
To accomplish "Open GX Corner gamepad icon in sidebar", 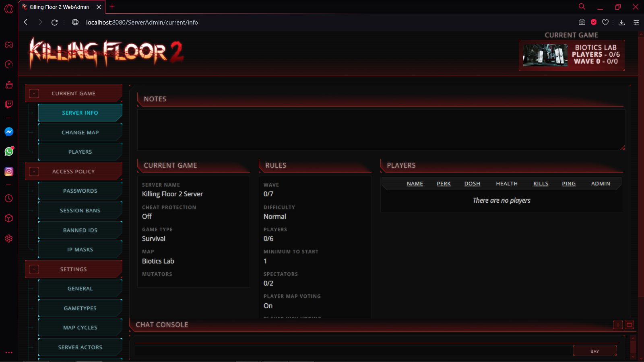I will (x=9, y=45).
